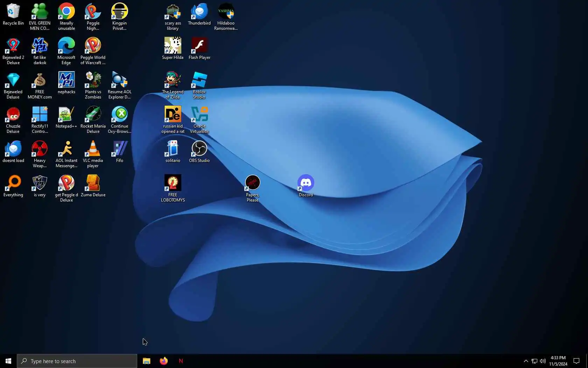Screen dimensions: 588x368
Task: Select Bejeweled 2 Deluxe icon
Action: [x=13, y=51]
